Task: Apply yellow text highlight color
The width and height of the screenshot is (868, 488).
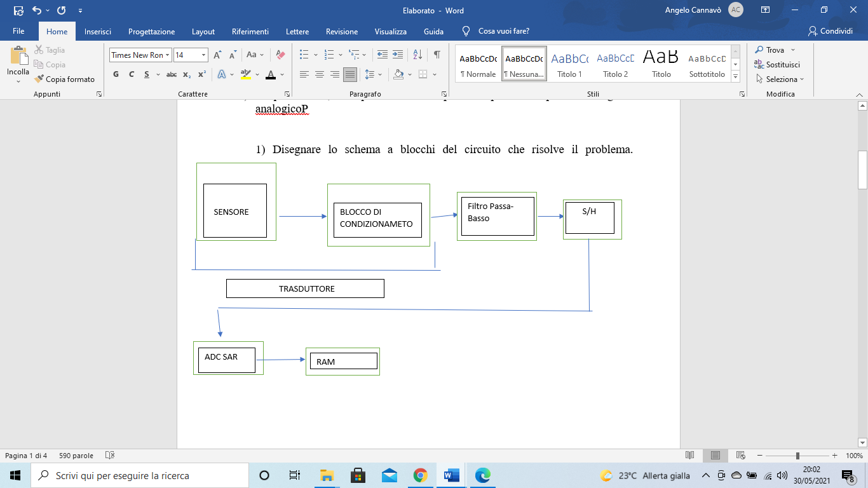Action: tap(246, 74)
